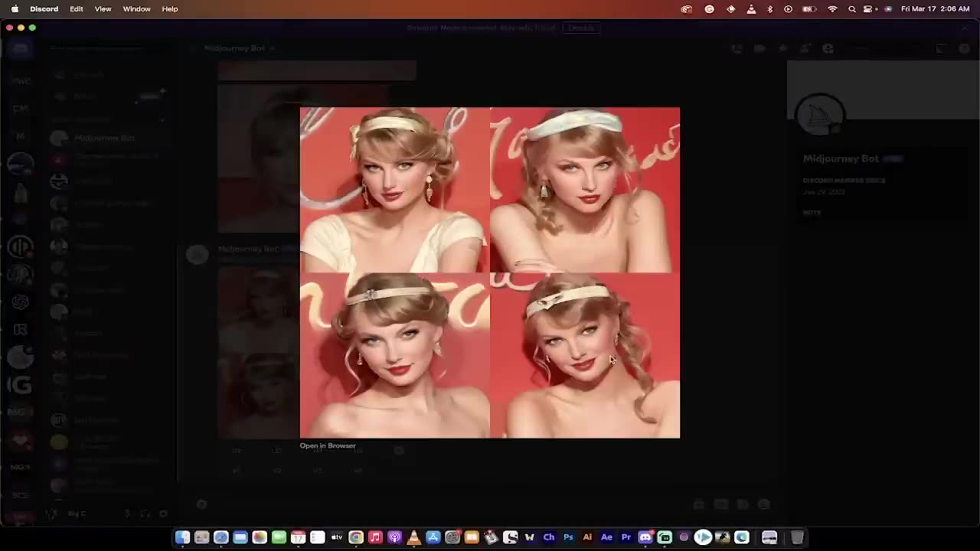Open Messages from the dock
The width and height of the screenshot is (980, 551).
point(279,537)
